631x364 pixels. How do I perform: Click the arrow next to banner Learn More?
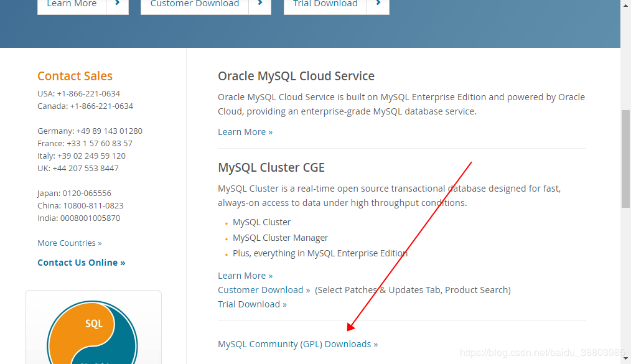coord(118,5)
